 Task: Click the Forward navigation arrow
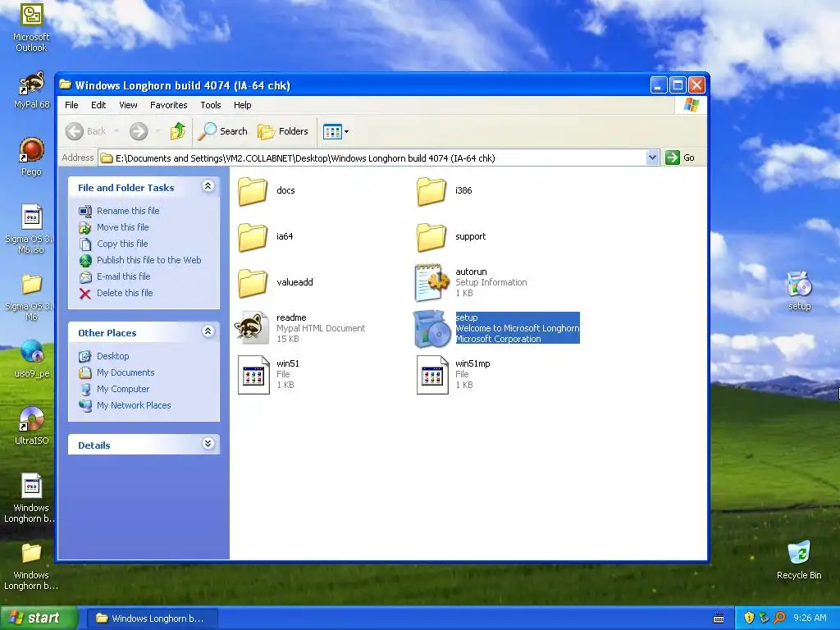tap(139, 131)
